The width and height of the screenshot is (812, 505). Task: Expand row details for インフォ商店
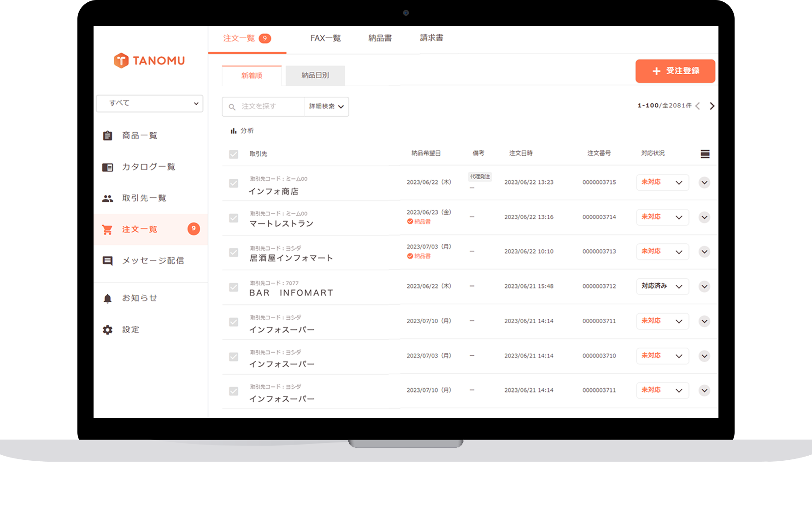(704, 182)
